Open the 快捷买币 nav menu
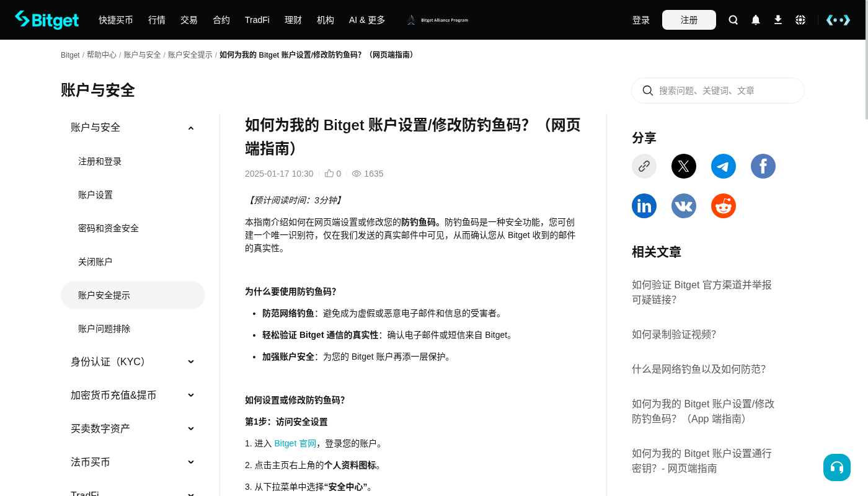The image size is (868, 496). 116,20
